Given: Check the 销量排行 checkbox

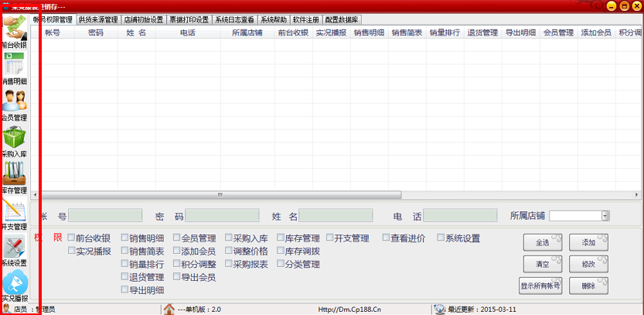Looking at the screenshot, I should coord(124,263).
